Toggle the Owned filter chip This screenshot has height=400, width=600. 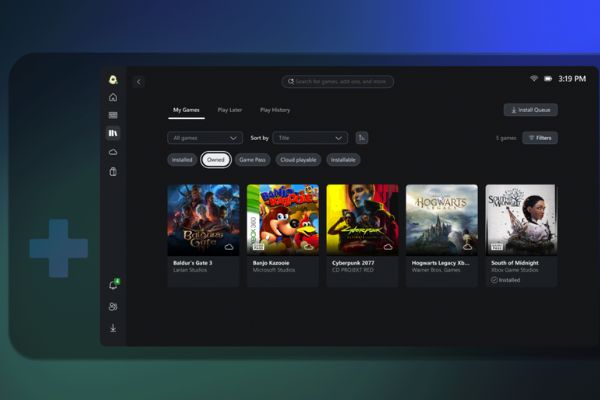pyautogui.click(x=216, y=160)
